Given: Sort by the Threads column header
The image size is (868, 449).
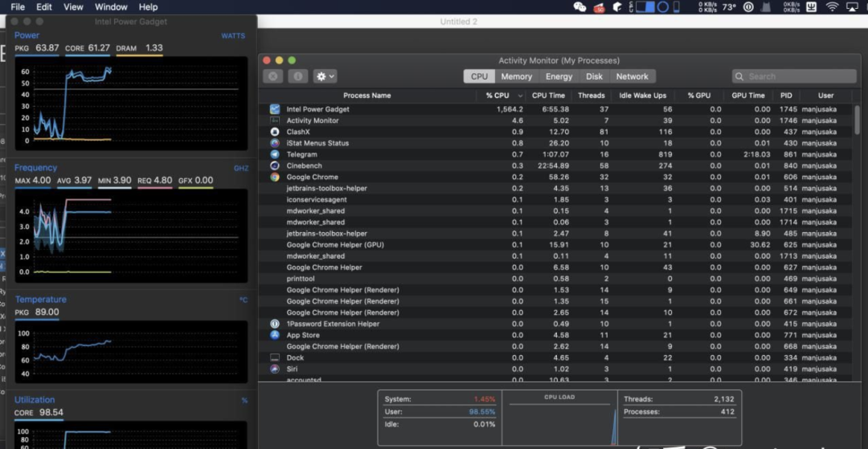Looking at the screenshot, I should coord(592,96).
